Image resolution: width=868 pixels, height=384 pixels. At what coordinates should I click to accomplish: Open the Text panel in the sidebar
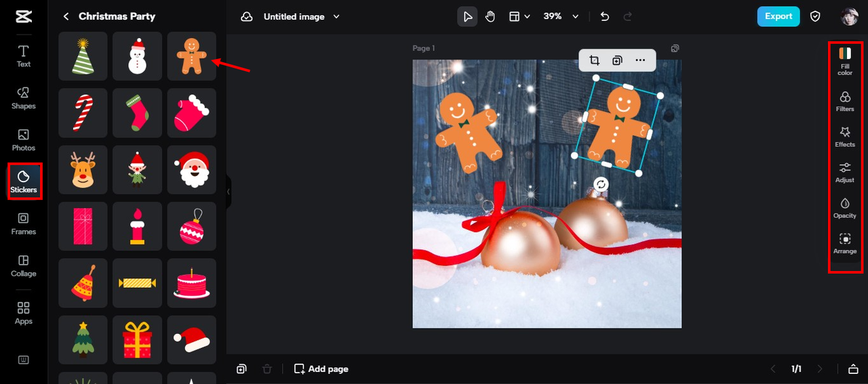tap(24, 56)
